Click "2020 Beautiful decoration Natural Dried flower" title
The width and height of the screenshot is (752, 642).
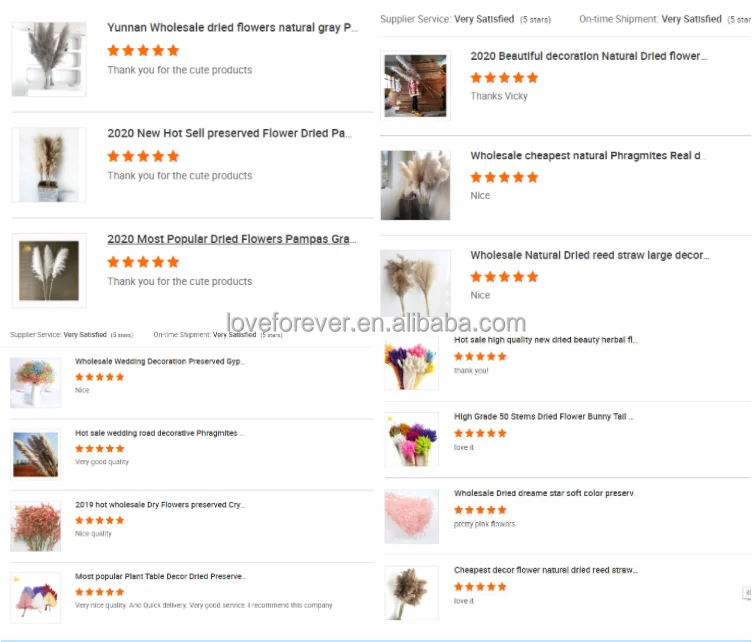(588, 56)
